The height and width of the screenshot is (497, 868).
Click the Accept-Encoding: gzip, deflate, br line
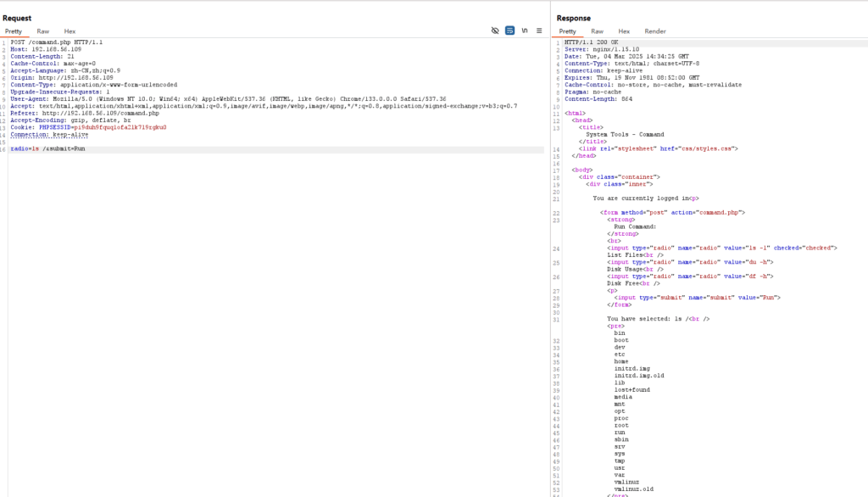(71, 120)
